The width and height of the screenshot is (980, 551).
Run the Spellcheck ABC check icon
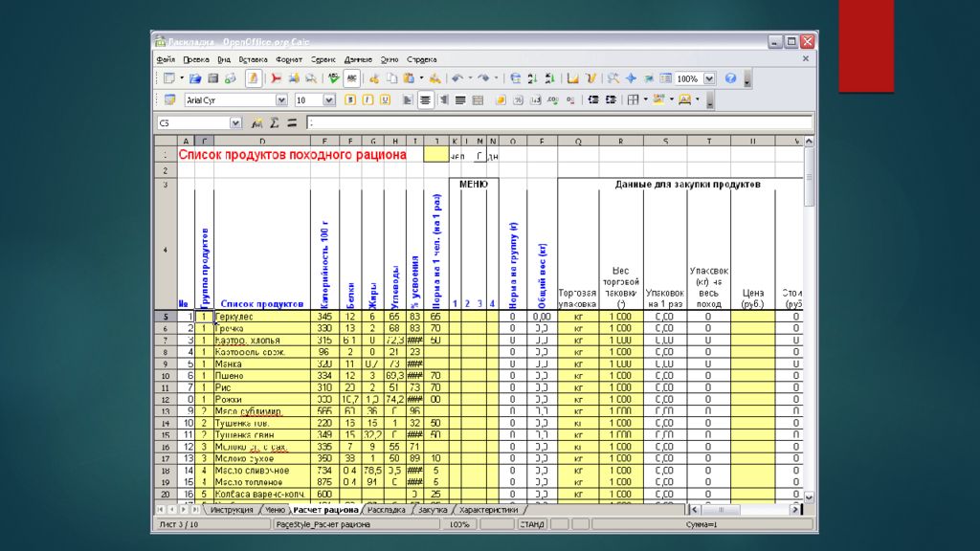click(x=334, y=78)
